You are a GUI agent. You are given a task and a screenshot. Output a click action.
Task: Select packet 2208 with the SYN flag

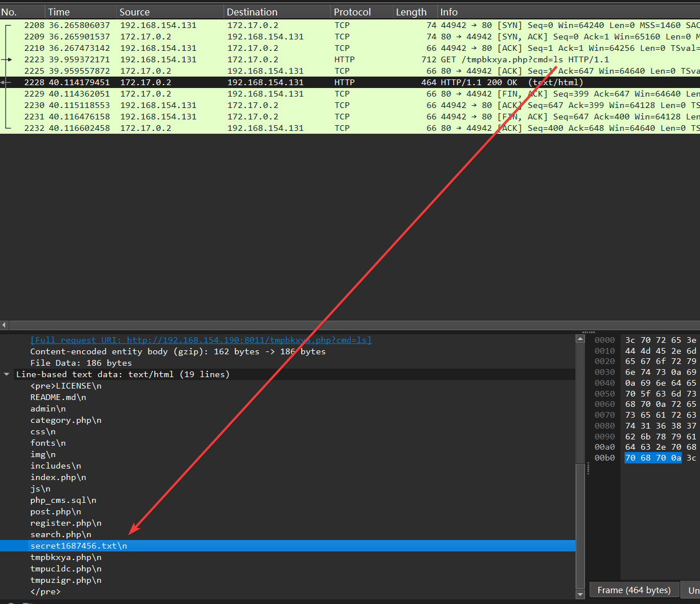343,25
